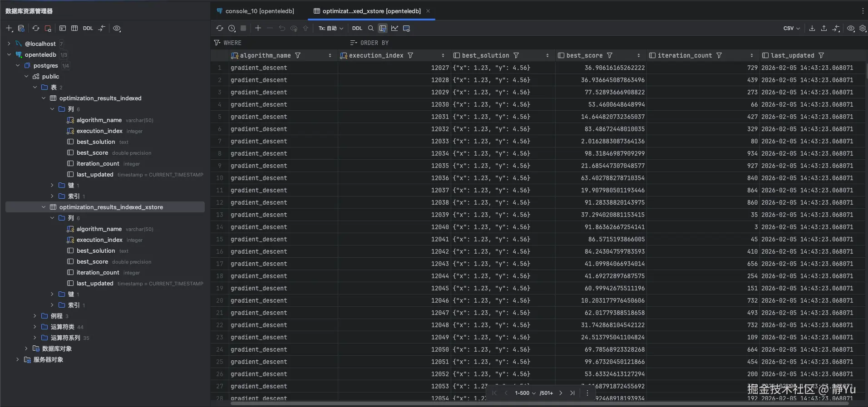The height and width of the screenshot is (407, 868).
Task: Click the deactivate data source red icon
Action: [x=48, y=28]
